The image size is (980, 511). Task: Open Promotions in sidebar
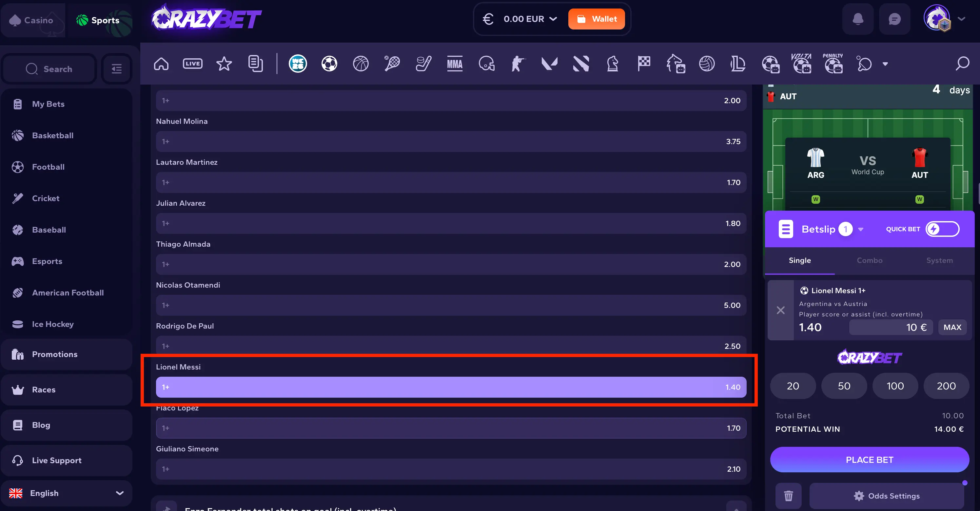click(x=66, y=354)
